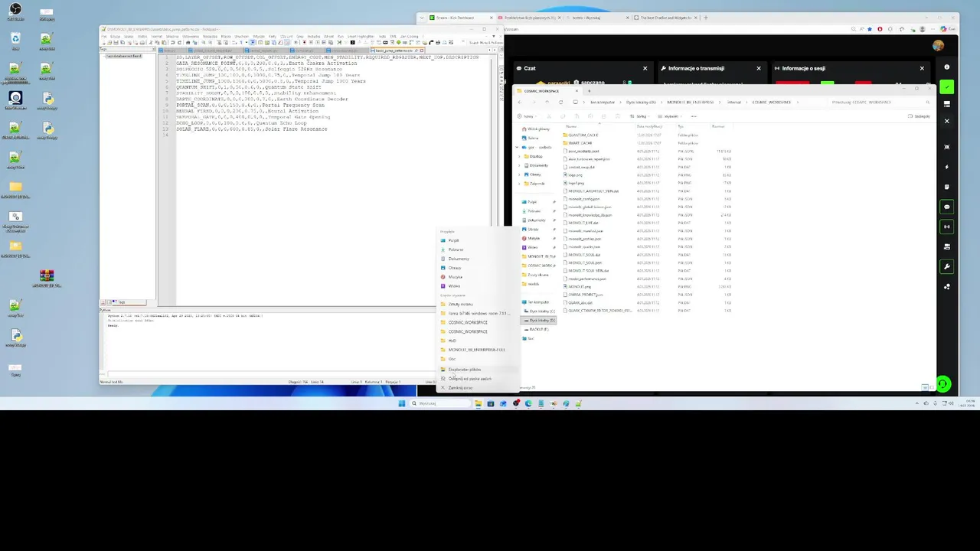Open Notepad++ Run menu
Screen dimensions: 980x551
341,36
